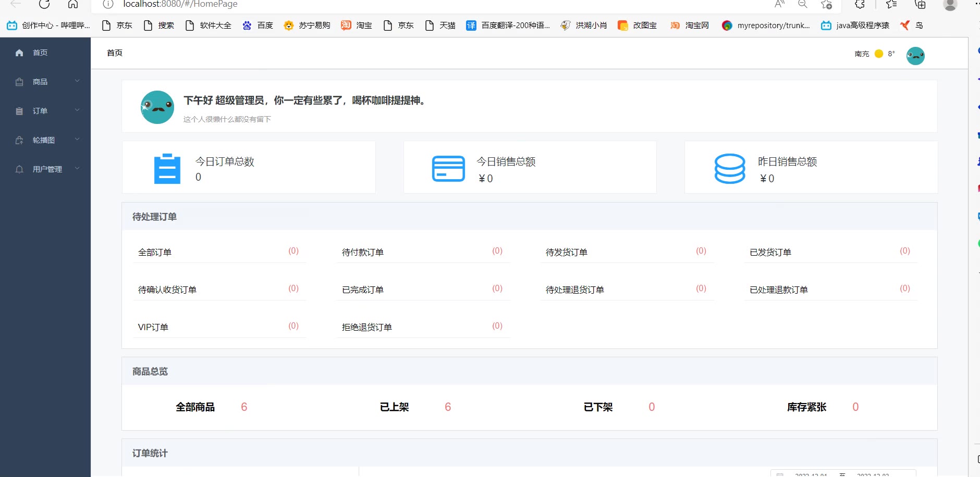Expand the 用户管理 submenu chevron
Image resolution: width=980 pixels, height=477 pixels.
pyautogui.click(x=77, y=168)
